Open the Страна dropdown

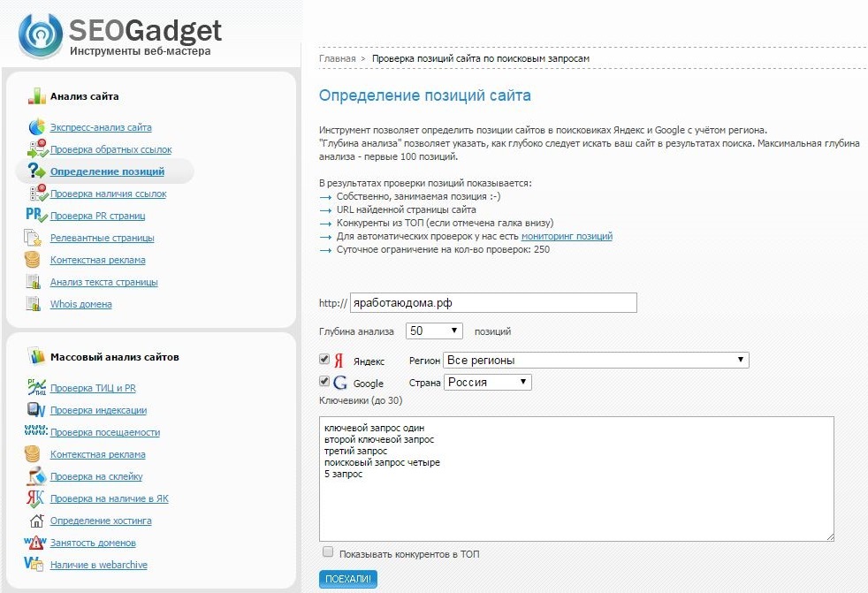pos(487,382)
